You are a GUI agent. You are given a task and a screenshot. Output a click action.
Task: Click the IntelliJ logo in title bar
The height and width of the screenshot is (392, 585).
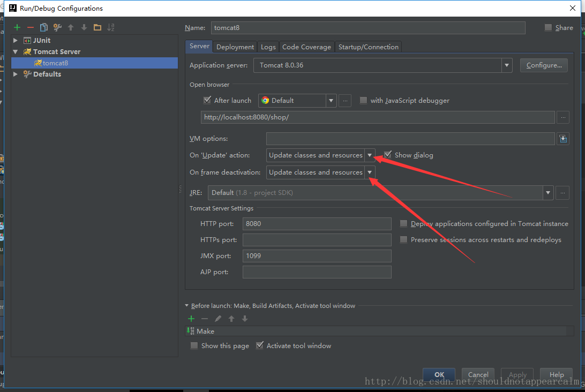click(13, 8)
